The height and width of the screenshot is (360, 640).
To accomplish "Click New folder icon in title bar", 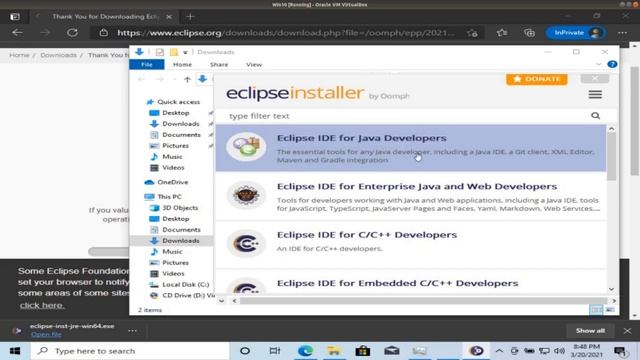I will (174, 52).
